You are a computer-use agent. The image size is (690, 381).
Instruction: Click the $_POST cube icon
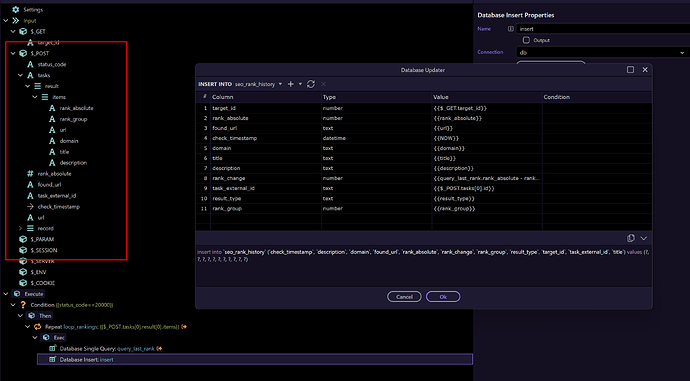point(23,53)
